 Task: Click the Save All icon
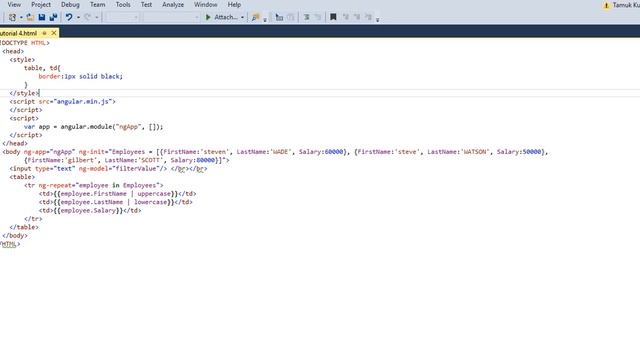click(x=53, y=17)
